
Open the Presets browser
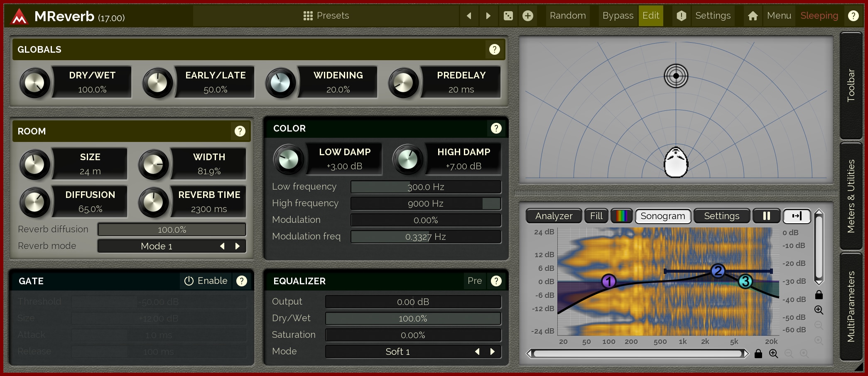pos(326,16)
